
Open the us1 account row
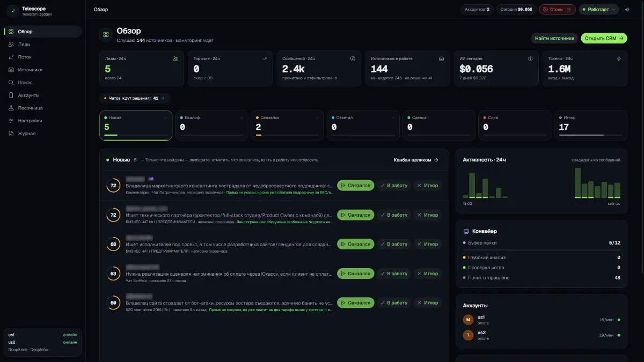click(x=541, y=320)
